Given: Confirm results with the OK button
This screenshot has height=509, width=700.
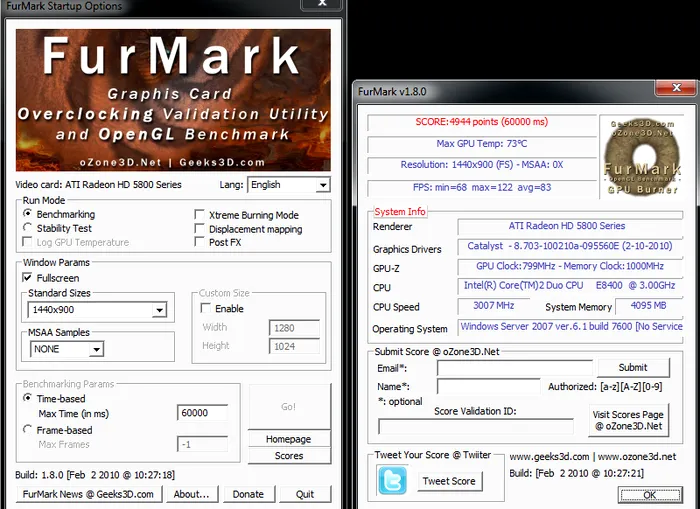Looking at the screenshot, I should coord(650,495).
